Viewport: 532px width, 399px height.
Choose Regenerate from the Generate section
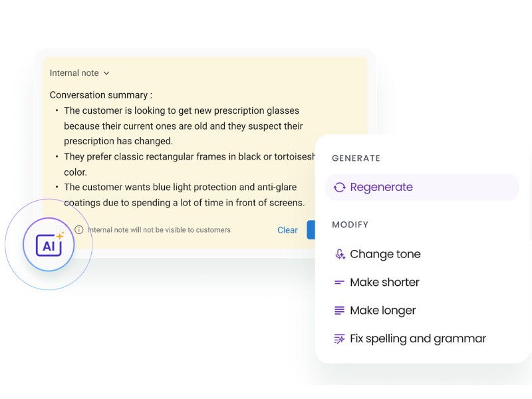pyautogui.click(x=382, y=187)
